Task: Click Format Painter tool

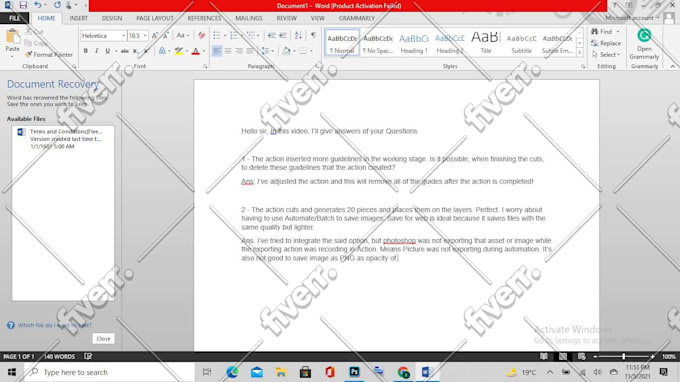Action: click(49, 55)
